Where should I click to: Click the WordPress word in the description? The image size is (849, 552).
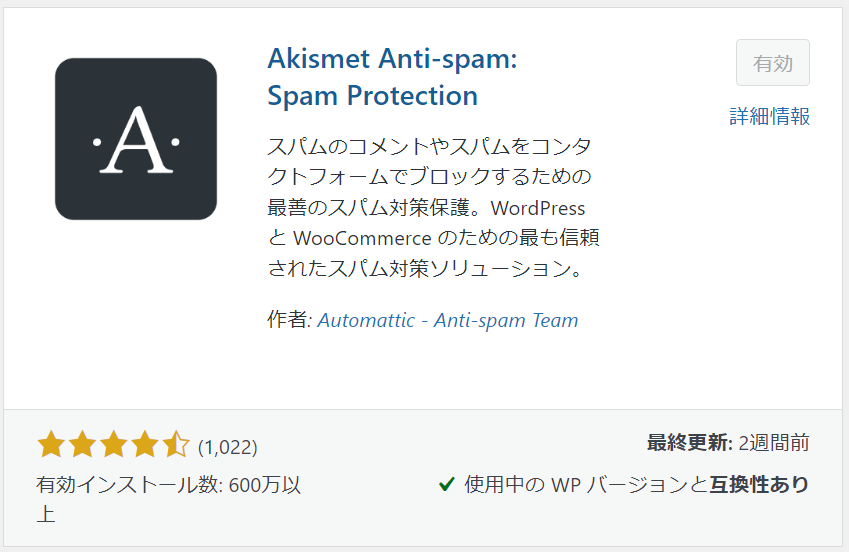[538, 208]
